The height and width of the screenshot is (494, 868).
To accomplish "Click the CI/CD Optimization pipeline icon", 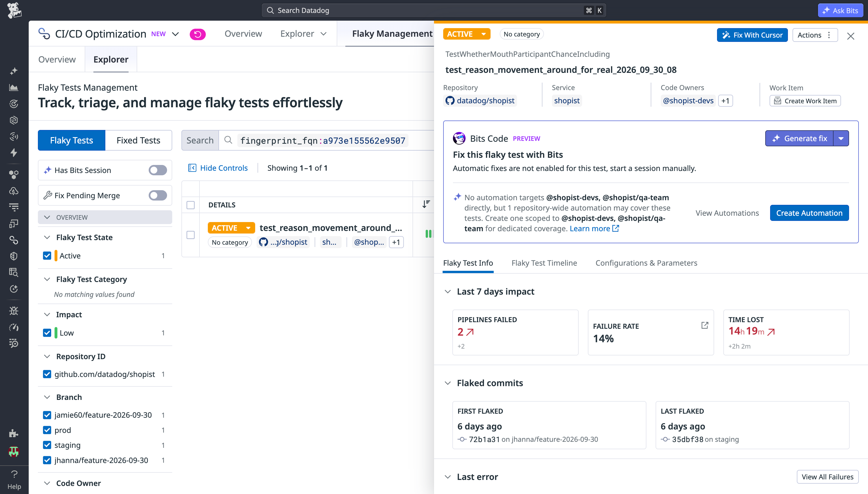I will click(44, 34).
